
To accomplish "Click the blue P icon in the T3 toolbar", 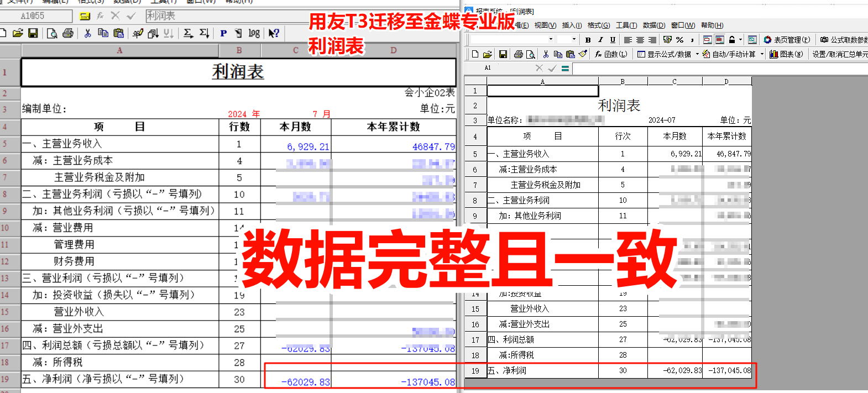I will (223, 33).
